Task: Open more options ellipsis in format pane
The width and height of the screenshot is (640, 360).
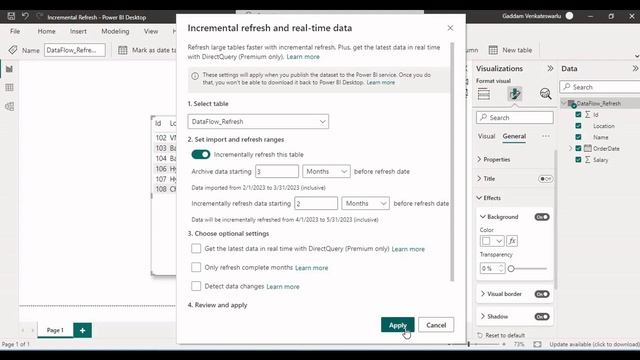Action: (546, 136)
